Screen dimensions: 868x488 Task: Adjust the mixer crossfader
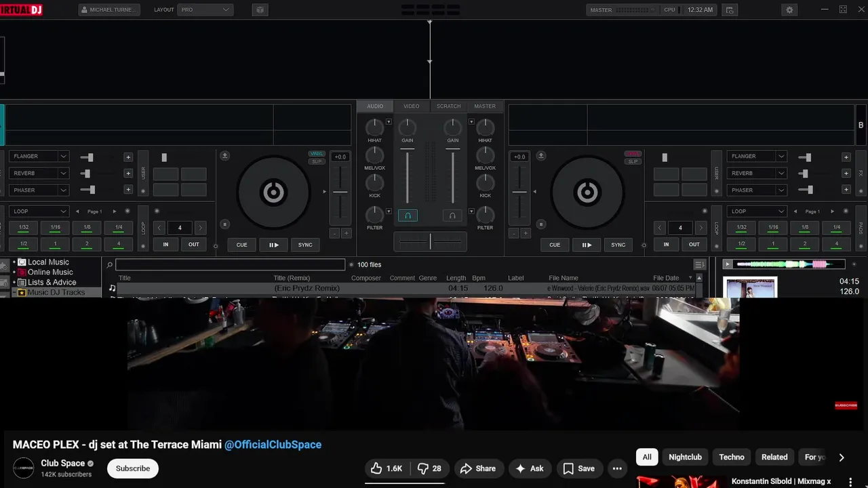430,241
